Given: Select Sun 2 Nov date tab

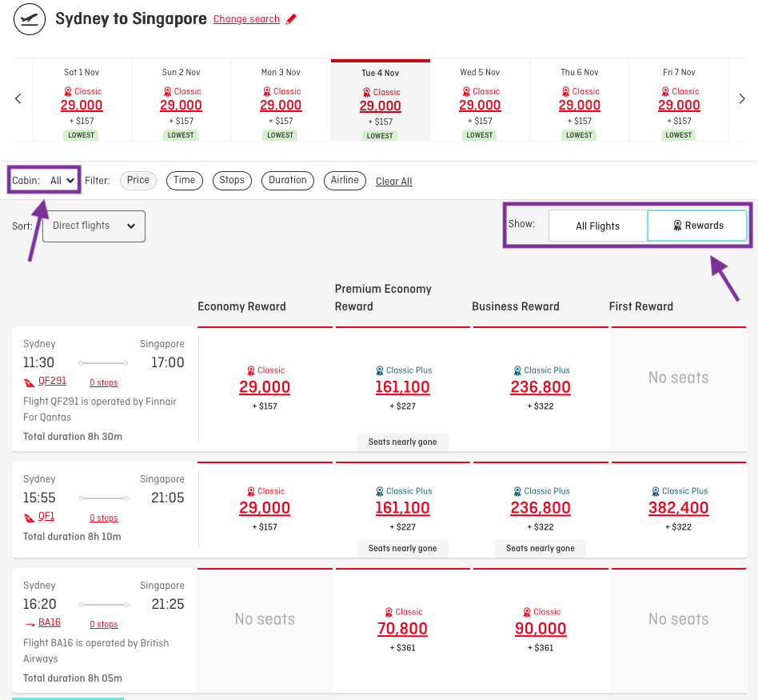Looking at the screenshot, I should (182, 100).
